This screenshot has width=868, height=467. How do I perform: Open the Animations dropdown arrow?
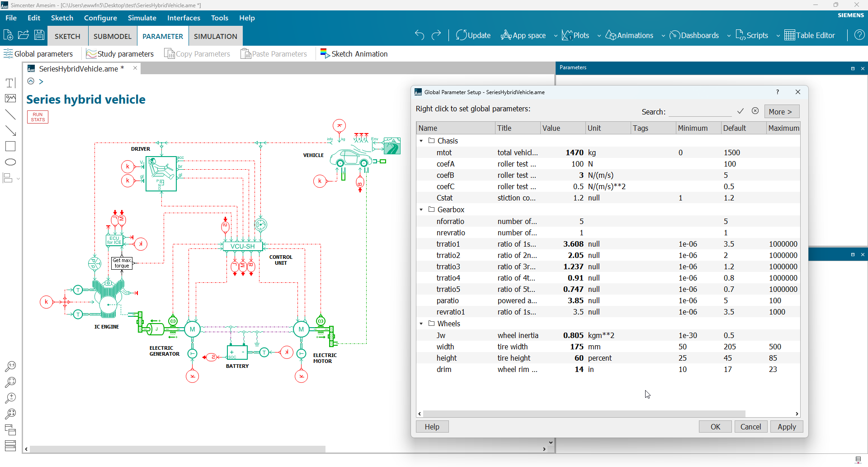(x=663, y=36)
